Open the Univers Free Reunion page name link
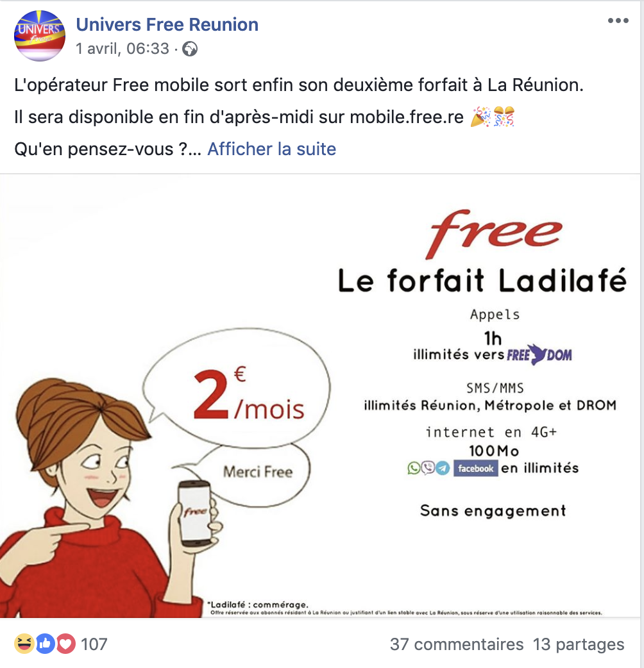 (167, 25)
